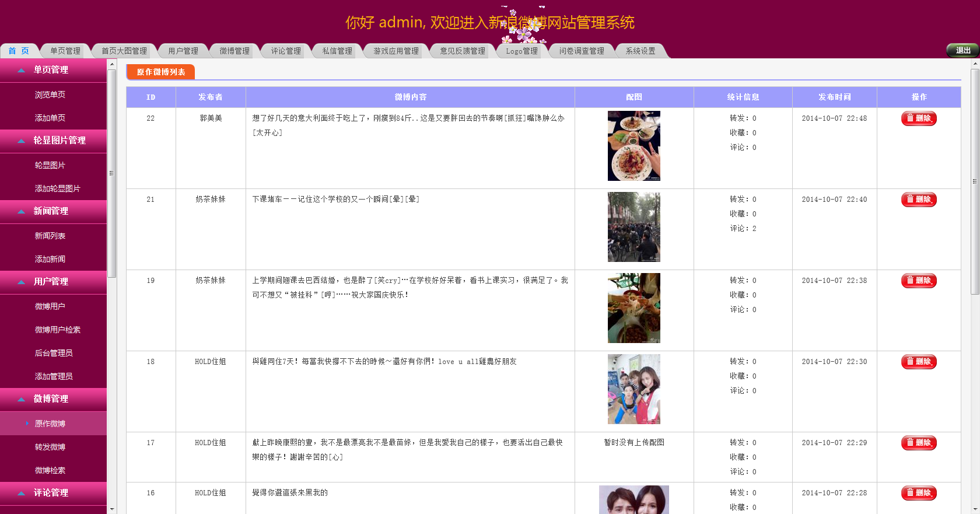Open the 游戏应用管理 tab

point(396,51)
